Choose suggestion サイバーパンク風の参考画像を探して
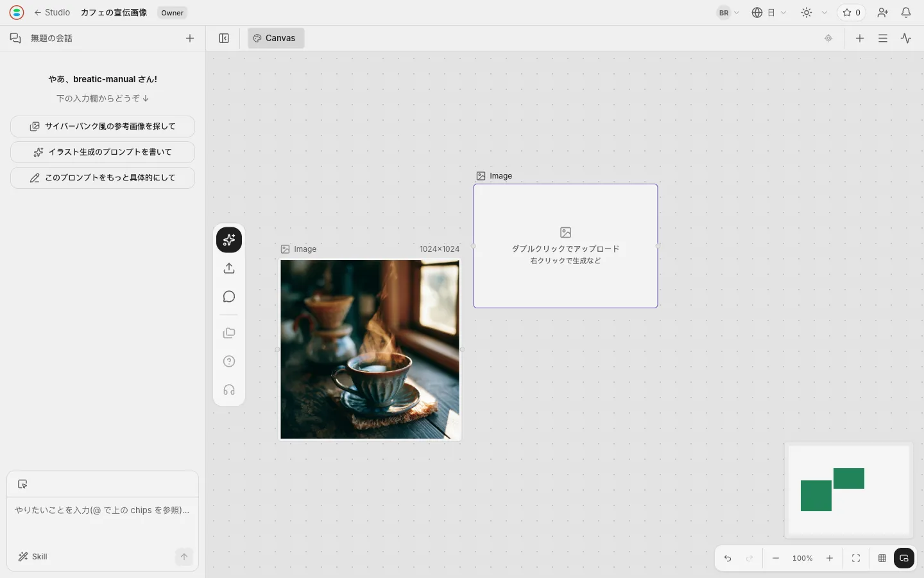924x578 pixels. [103, 127]
